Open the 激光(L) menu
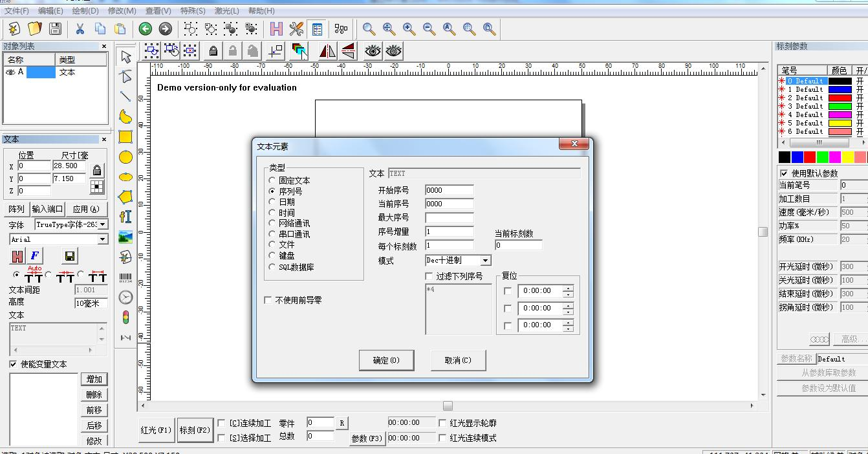 click(224, 10)
